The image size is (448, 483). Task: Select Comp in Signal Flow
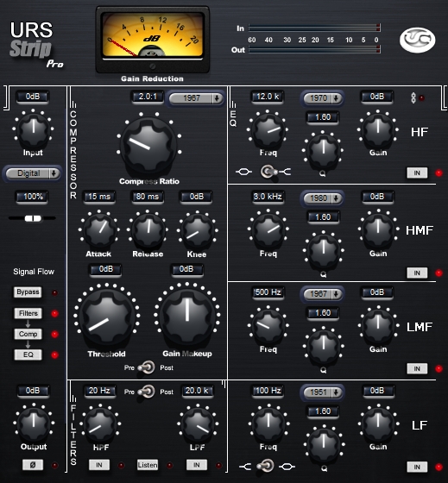click(28, 334)
